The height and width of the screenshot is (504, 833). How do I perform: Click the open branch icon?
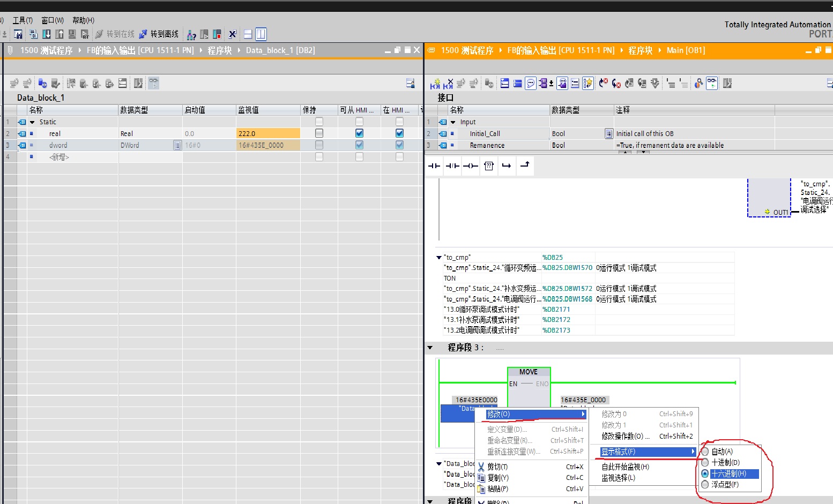[507, 166]
